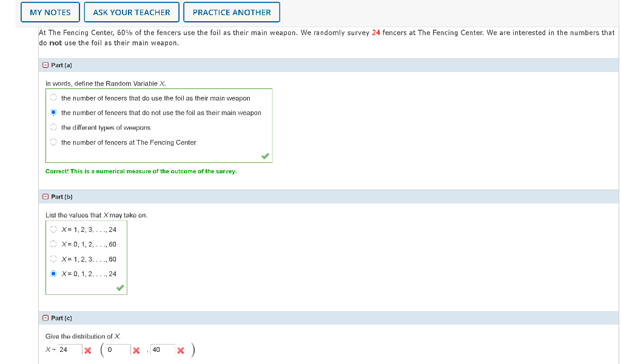
Task: Select 'fencers that do use the foil' option
Action: (53, 98)
